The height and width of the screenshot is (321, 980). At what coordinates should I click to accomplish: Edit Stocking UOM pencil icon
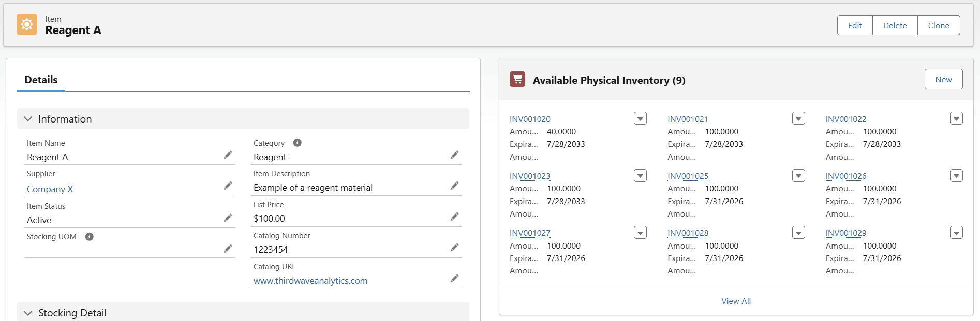(x=228, y=249)
